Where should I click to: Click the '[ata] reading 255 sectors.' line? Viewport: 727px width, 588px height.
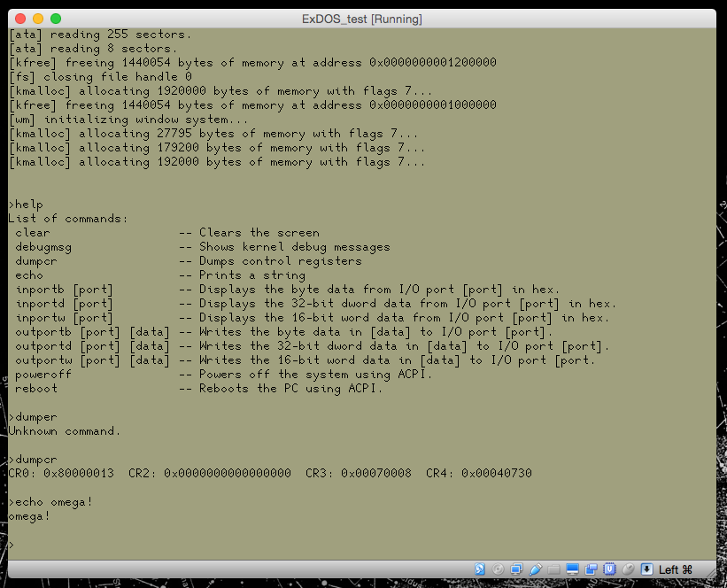click(x=100, y=35)
